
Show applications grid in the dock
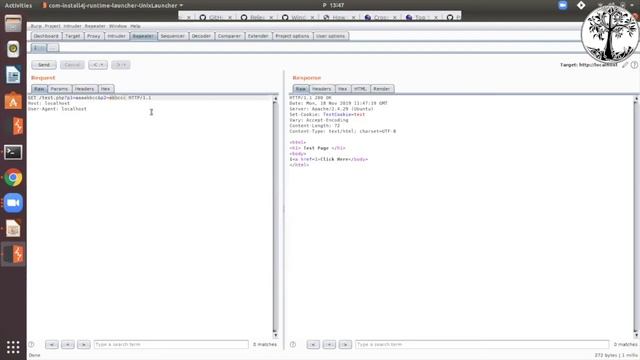point(13,347)
